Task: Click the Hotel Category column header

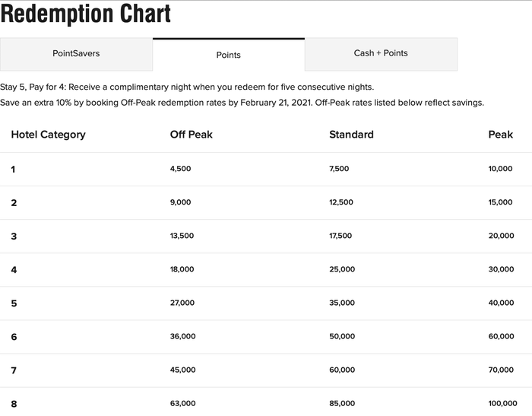Action: [48, 135]
